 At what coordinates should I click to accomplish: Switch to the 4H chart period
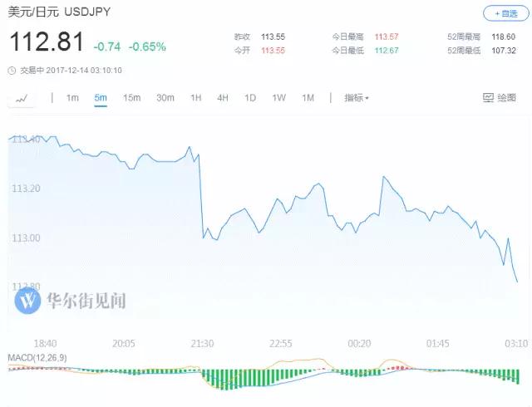pyautogui.click(x=223, y=98)
